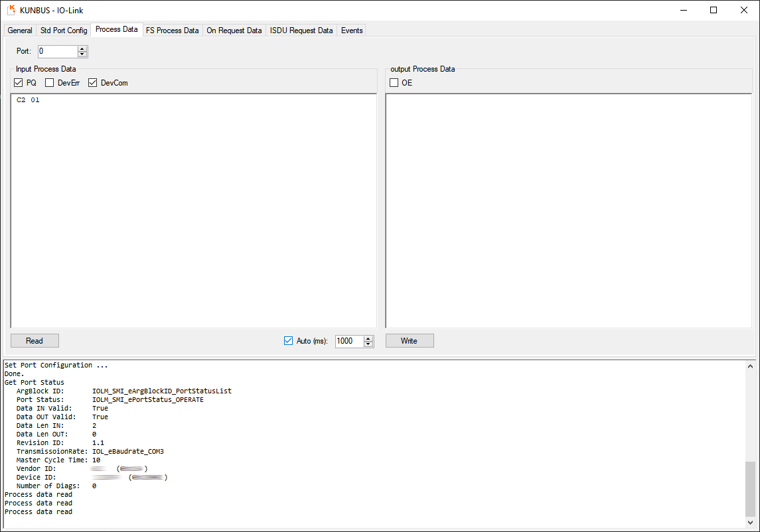Click the log scrollbar up arrow
Screen dimensions: 760x532
751,366
